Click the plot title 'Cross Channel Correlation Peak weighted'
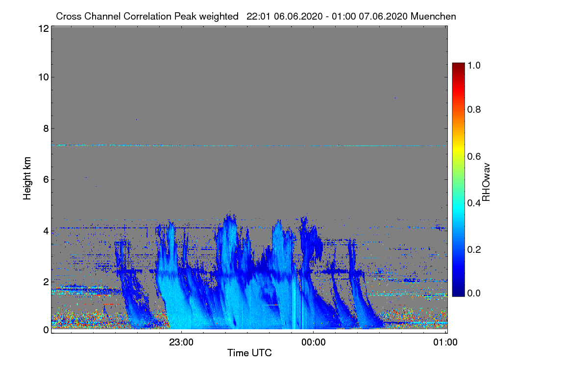This screenshot has width=588, height=392. point(147,16)
